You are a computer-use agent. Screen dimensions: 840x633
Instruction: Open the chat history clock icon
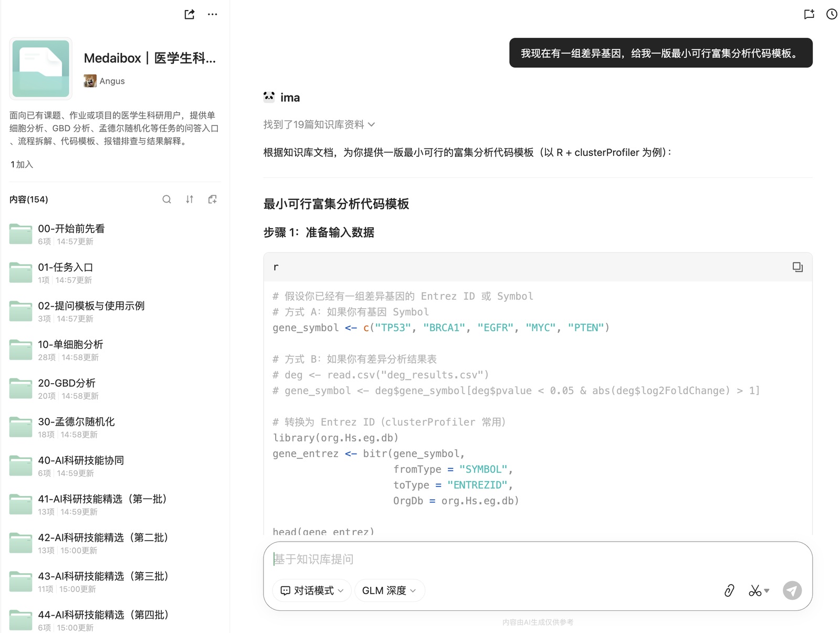tap(832, 14)
